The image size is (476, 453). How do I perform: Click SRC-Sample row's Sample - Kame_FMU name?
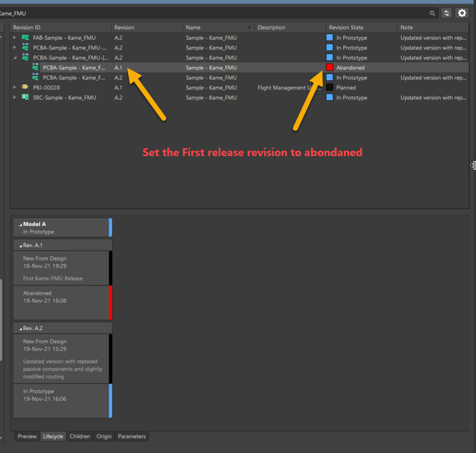tap(211, 97)
